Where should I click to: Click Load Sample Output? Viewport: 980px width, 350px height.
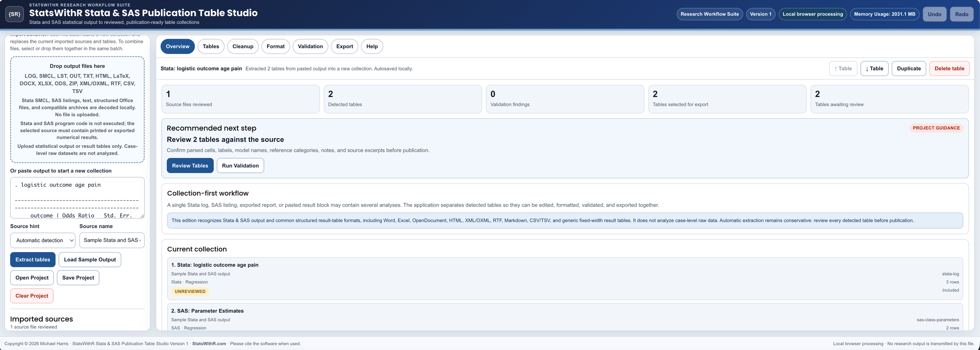(x=90, y=260)
